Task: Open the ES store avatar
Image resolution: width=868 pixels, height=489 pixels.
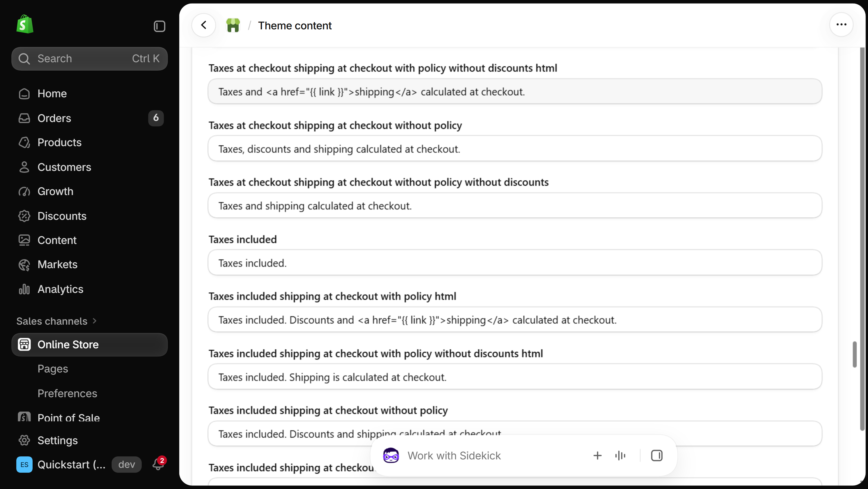Action: click(x=24, y=464)
